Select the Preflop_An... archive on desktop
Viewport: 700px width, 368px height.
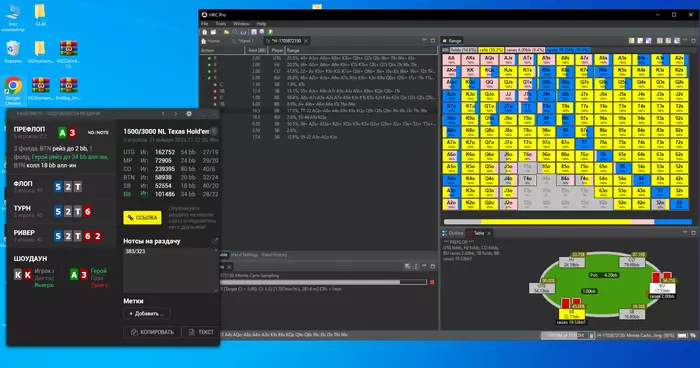coord(68,89)
